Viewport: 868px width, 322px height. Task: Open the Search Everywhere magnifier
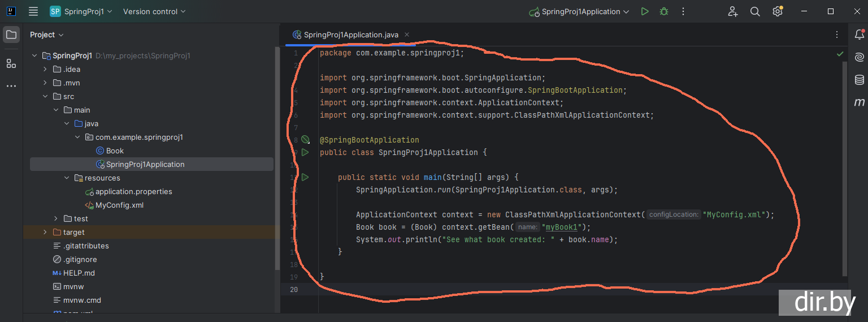[x=755, y=11]
